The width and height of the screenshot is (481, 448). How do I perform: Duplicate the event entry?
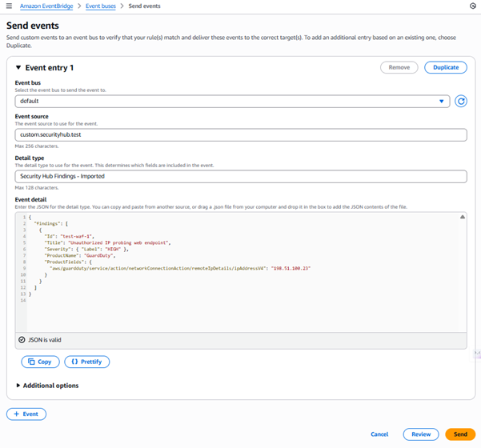pyautogui.click(x=446, y=67)
